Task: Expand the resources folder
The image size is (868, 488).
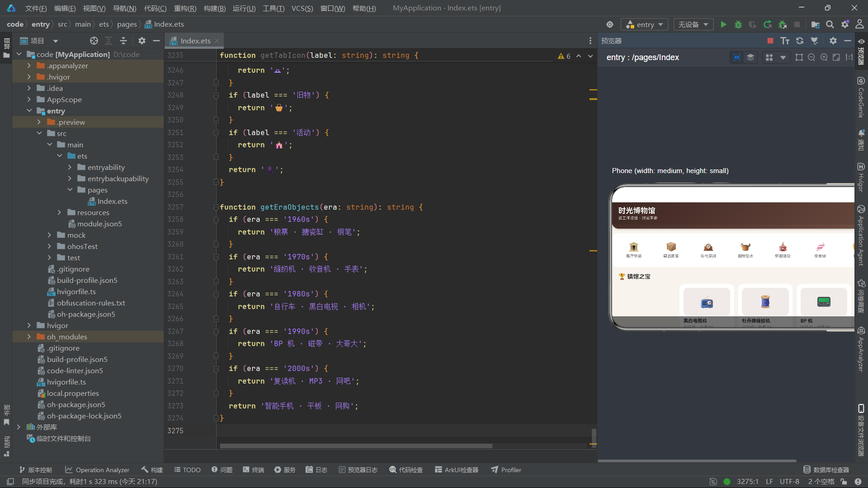Action: (x=59, y=212)
